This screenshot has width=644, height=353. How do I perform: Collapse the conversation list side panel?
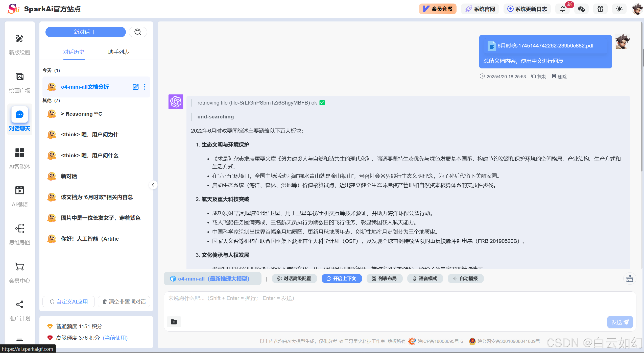(x=153, y=185)
